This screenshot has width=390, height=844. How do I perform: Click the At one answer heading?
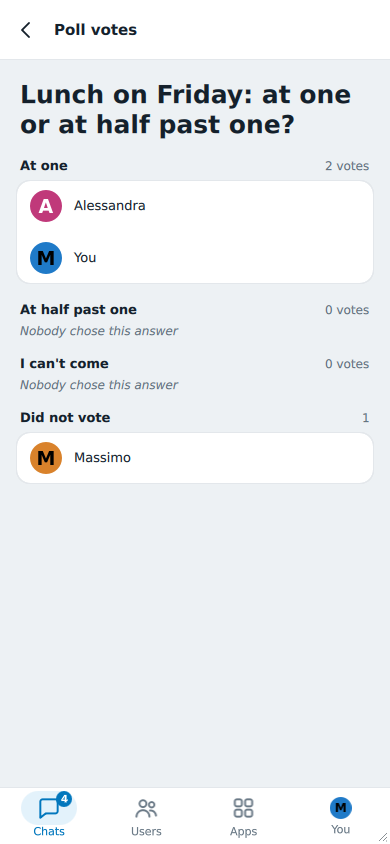[x=44, y=166]
